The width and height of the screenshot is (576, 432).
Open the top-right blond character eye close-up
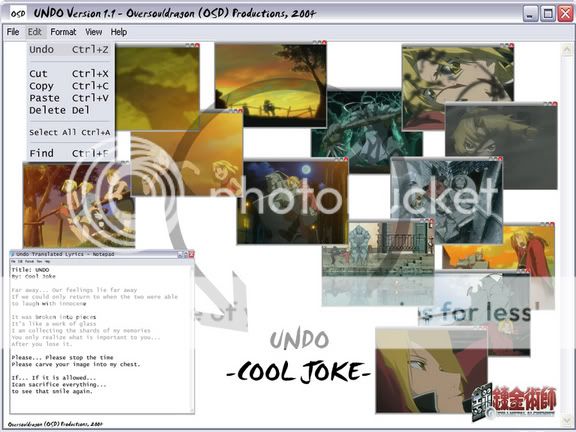point(458,87)
